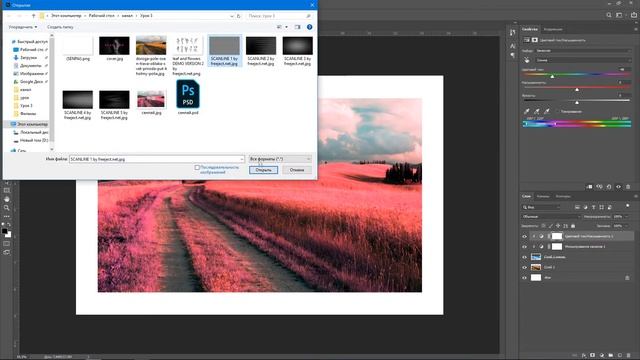
Task: Open the layer filter kind dropdown
Action: [541, 207]
